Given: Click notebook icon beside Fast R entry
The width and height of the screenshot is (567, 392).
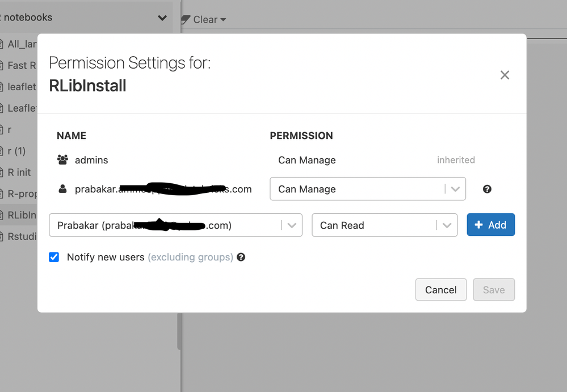Looking at the screenshot, I should 2,65.
